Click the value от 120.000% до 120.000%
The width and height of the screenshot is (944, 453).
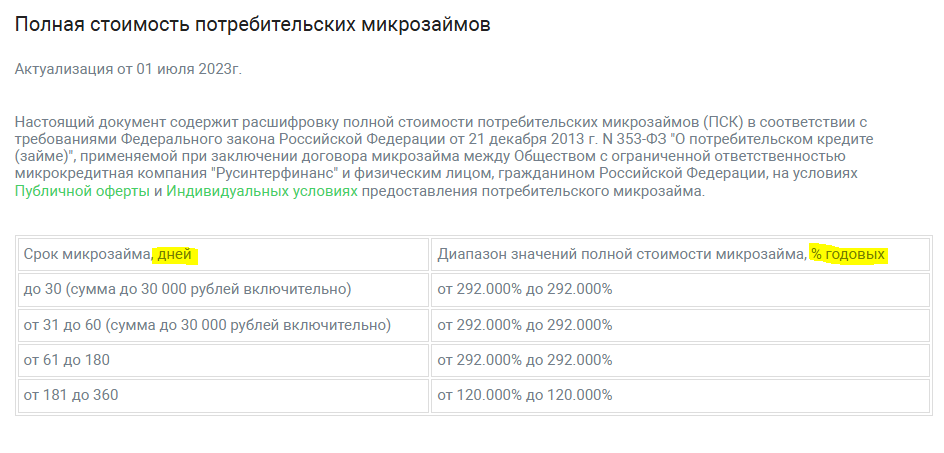point(524,395)
